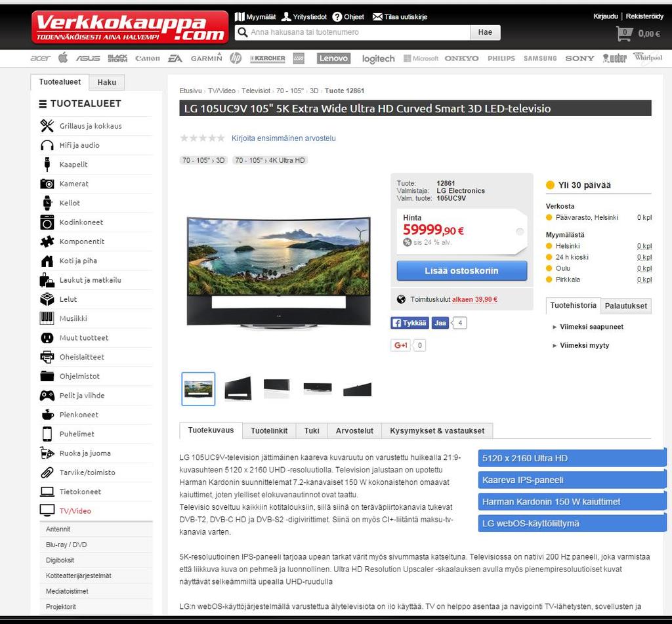Open the Antennit subcategory
Image resolution: width=672 pixels, height=624 pixels.
(58, 530)
